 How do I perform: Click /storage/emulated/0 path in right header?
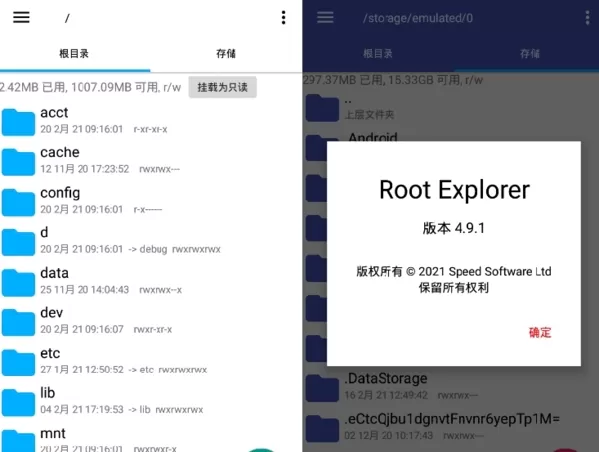[x=418, y=18]
